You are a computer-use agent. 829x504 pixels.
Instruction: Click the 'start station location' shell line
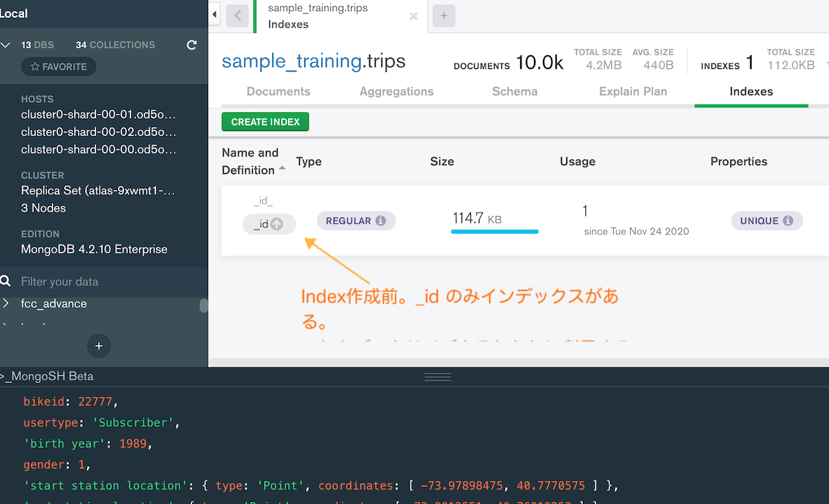point(321,485)
